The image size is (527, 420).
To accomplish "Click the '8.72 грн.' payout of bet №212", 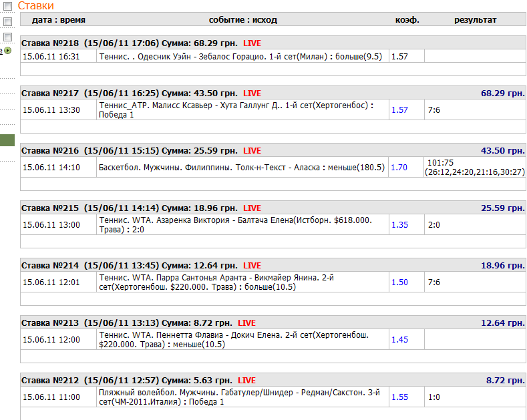I will (505, 381).
